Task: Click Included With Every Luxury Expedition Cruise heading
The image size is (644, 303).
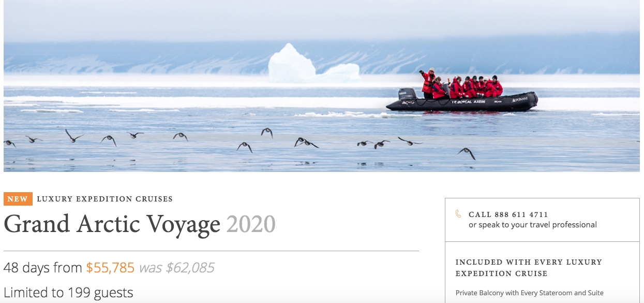Action: pyautogui.click(x=529, y=268)
